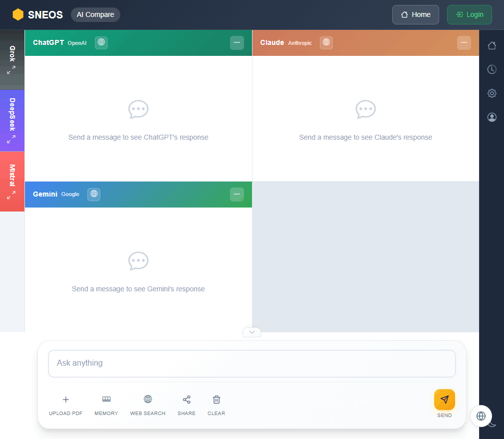
Task: Minimize the Claude panel
Action: click(x=464, y=43)
